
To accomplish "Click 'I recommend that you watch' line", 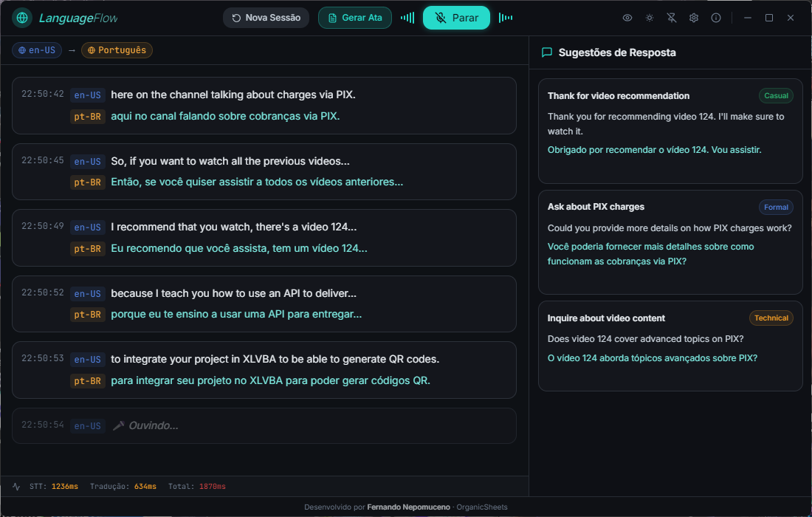I will (233, 227).
